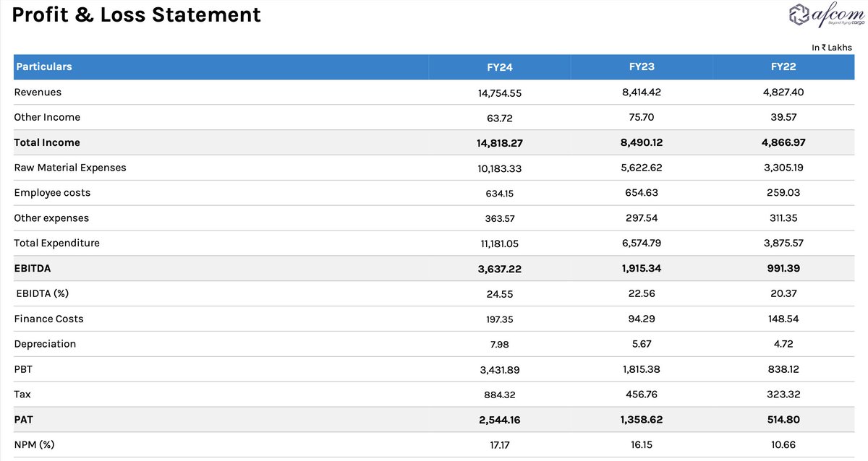Click the Other Income value 63.72
This screenshot has width=868, height=461.
(x=500, y=119)
